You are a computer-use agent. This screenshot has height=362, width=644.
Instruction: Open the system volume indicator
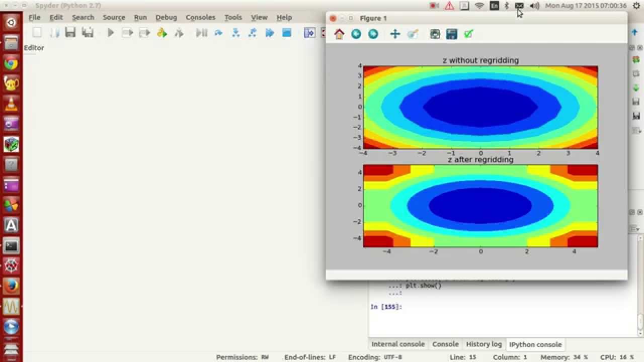coord(535,6)
